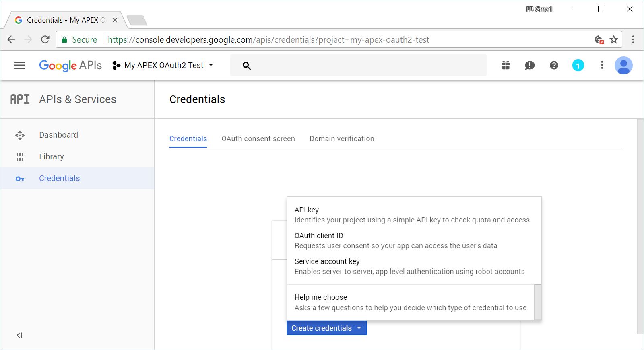
Task: Minimize the browser window
Action: click(x=574, y=9)
